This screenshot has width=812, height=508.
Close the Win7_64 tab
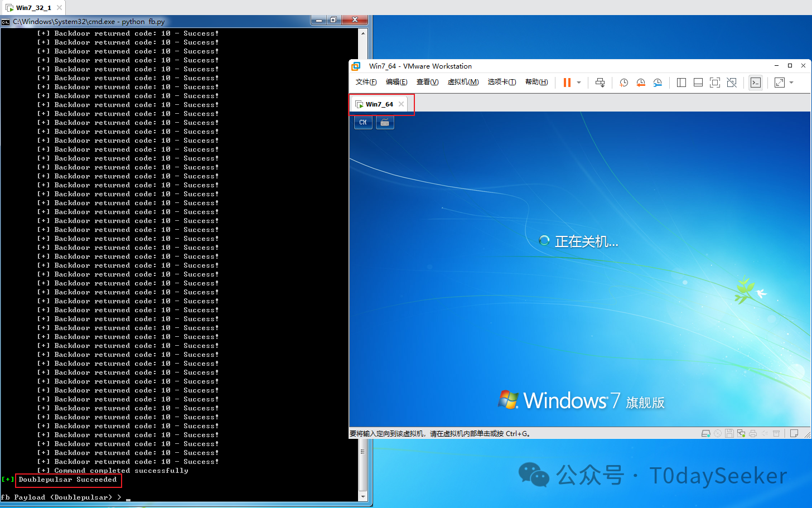click(401, 104)
